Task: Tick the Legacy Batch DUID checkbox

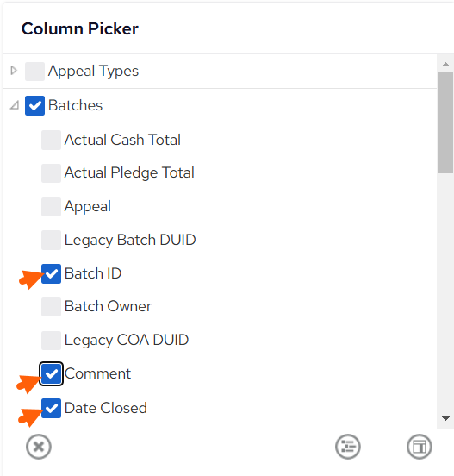Action: pyautogui.click(x=51, y=240)
